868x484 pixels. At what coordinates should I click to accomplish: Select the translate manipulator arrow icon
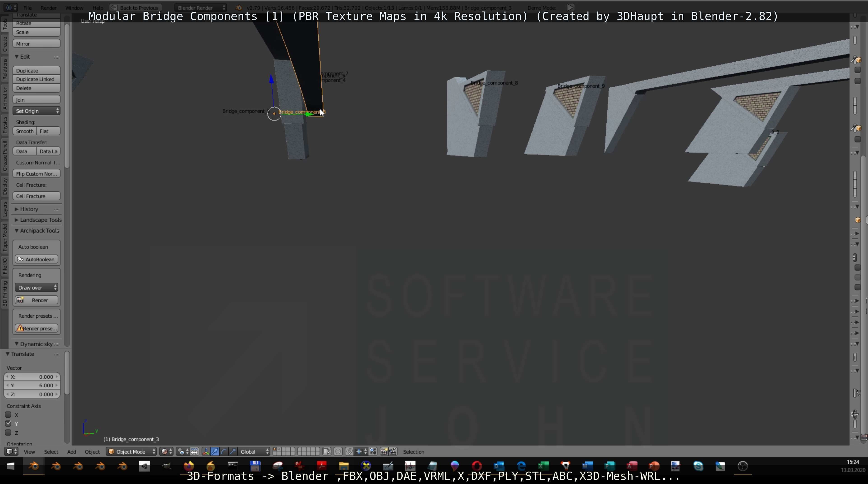coord(215,452)
